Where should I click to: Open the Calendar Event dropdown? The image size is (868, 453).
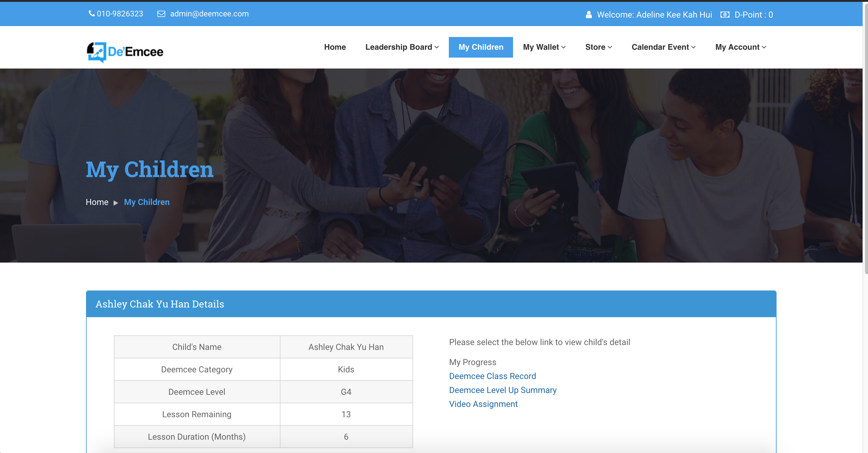pos(663,47)
